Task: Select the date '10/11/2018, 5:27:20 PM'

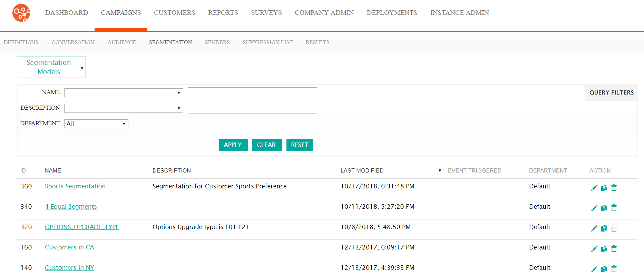Action: (x=378, y=207)
